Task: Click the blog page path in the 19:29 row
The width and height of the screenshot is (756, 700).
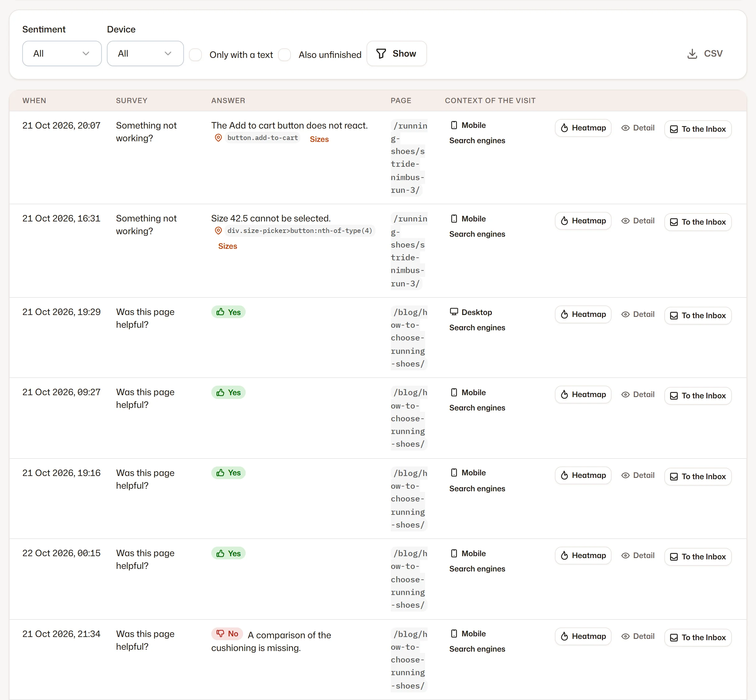Action: pyautogui.click(x=409, y=338)
